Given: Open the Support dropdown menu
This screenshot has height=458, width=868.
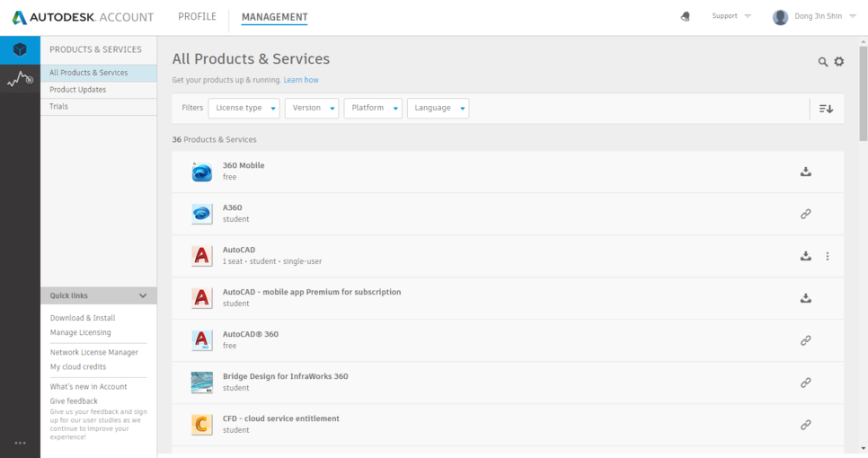Looking at the screenshot, I should 731,16.
